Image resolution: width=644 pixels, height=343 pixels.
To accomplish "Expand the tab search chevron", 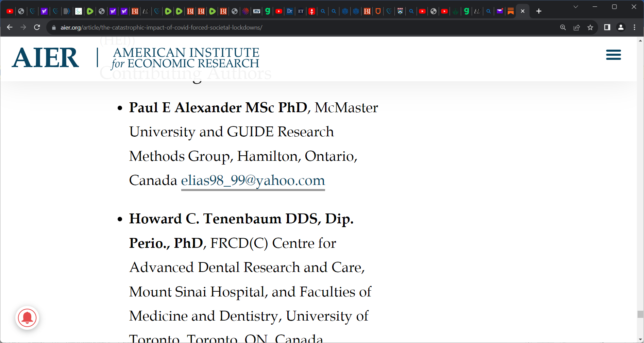I will [x=576, y=7].
